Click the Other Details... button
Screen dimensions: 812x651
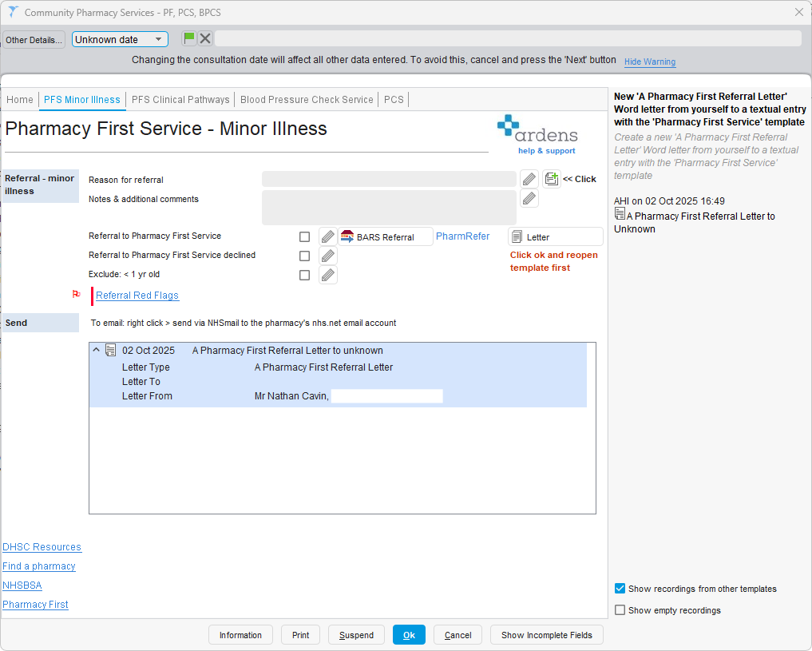(34, 40)
